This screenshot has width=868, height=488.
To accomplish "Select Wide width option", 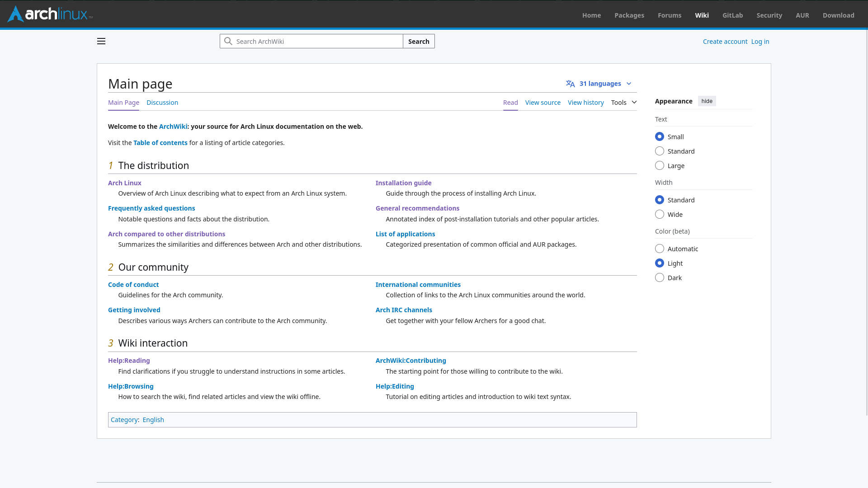I will pos(660,214).
